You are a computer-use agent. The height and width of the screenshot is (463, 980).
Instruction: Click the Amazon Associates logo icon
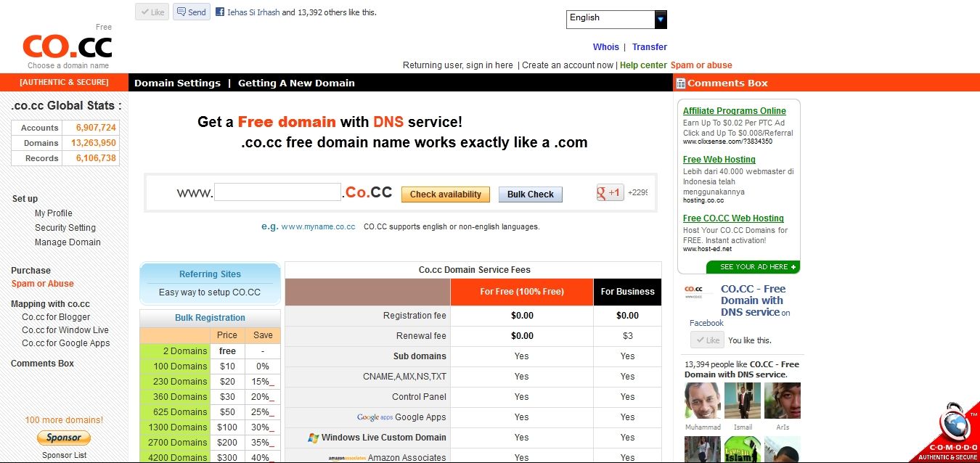tap(346, 458)
